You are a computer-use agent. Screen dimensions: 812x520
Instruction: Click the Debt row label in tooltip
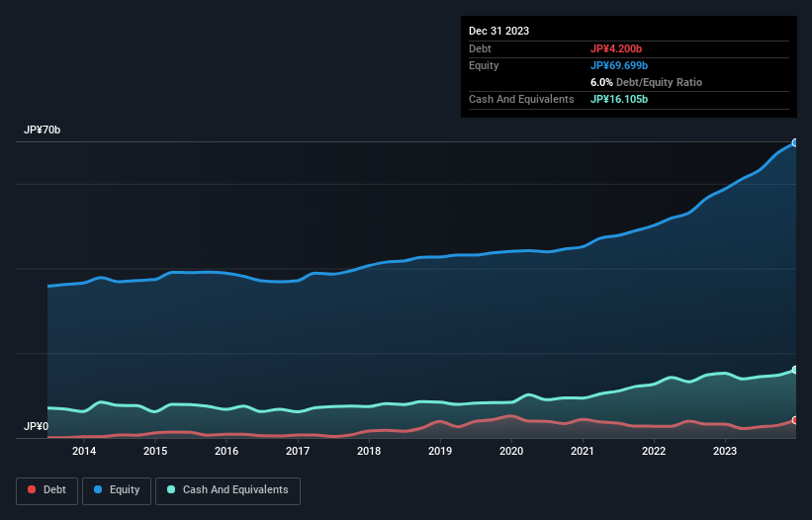480,48
